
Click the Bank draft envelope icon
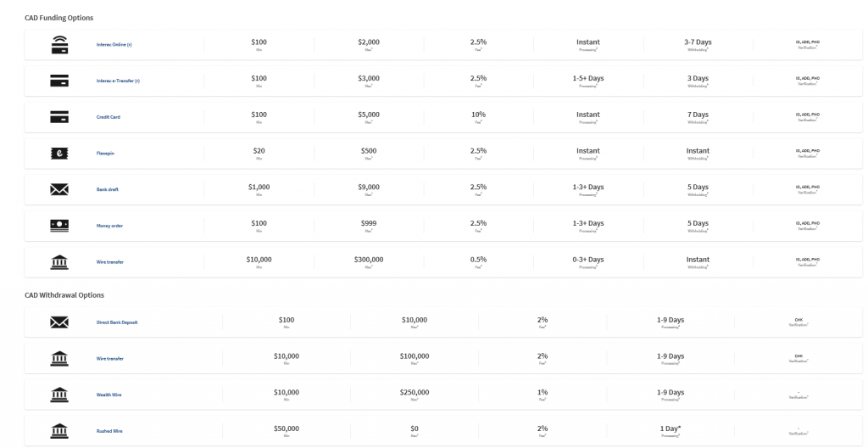[x=59, y=189]
